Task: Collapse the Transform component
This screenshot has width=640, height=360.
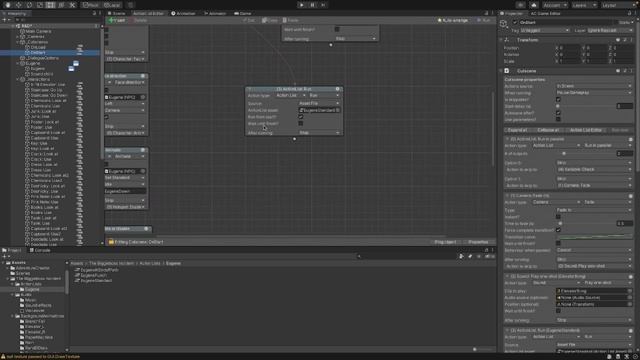Action: [501, 40]
